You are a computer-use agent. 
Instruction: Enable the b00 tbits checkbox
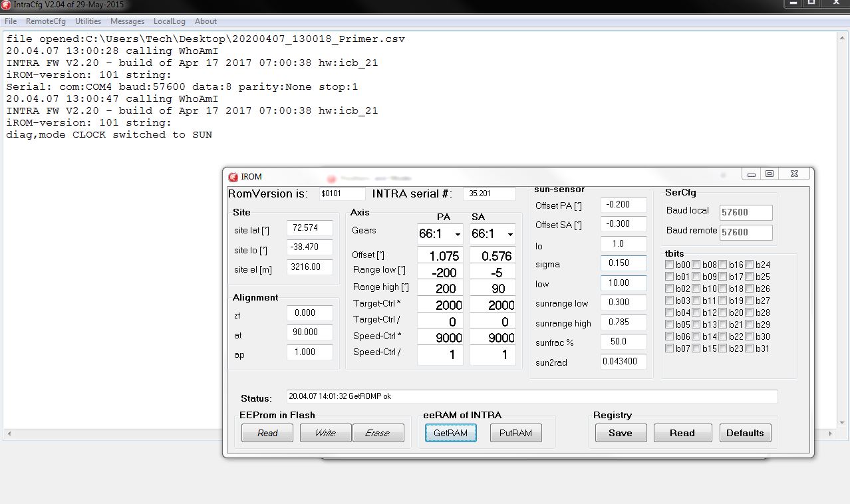click(670, 265)
